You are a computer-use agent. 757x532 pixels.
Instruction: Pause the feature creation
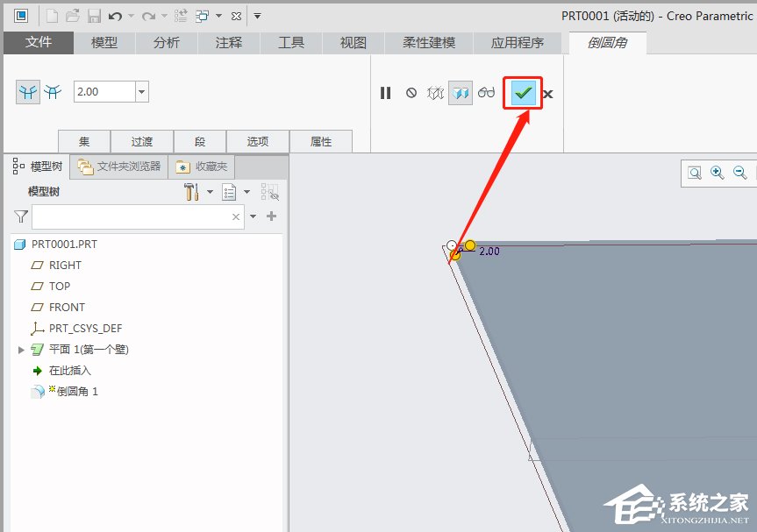coord(386,93)
